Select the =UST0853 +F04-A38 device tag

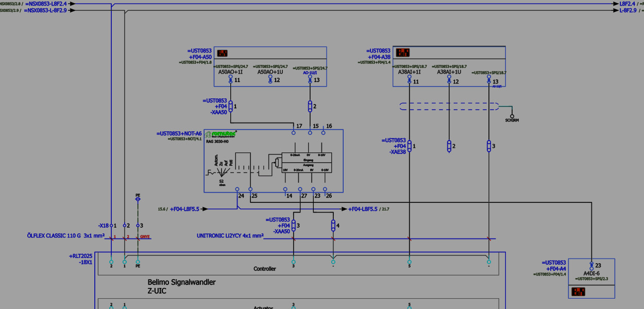pos(379,54)
